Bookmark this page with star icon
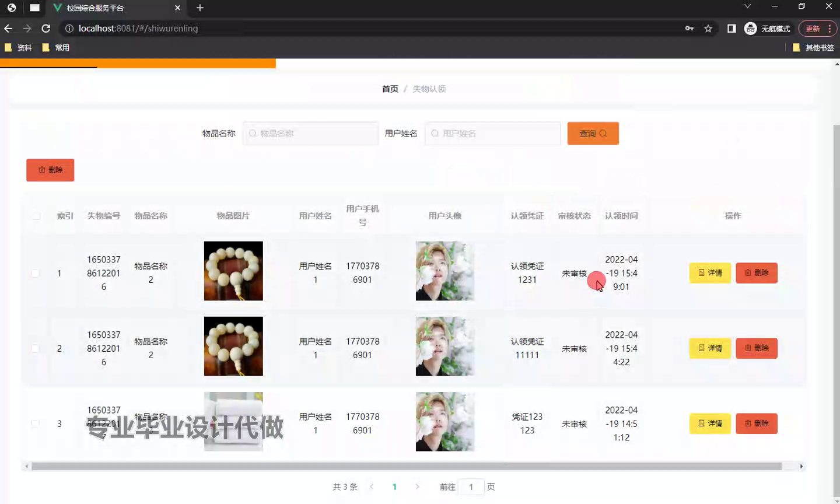840x504 pixels. pos(708,28)
